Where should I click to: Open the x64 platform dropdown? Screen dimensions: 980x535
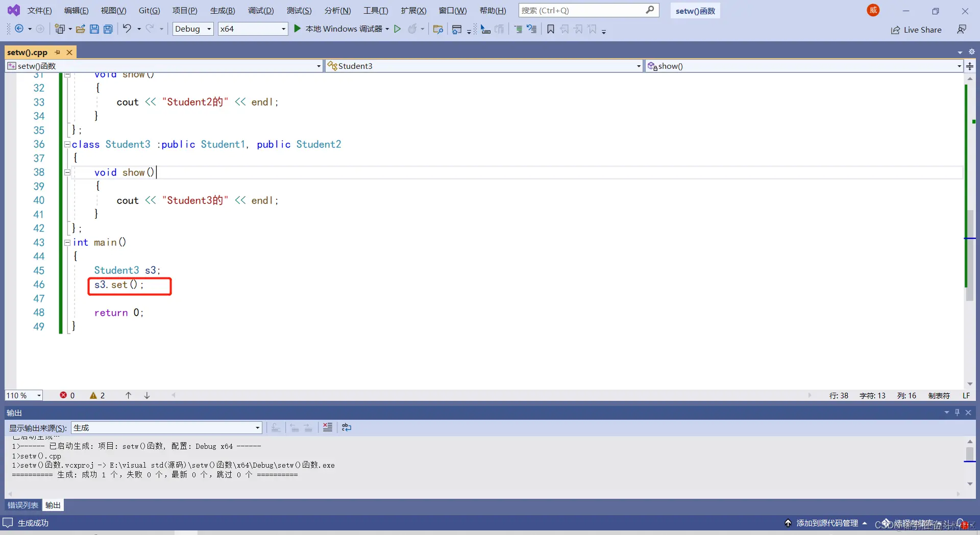point(253,29)
